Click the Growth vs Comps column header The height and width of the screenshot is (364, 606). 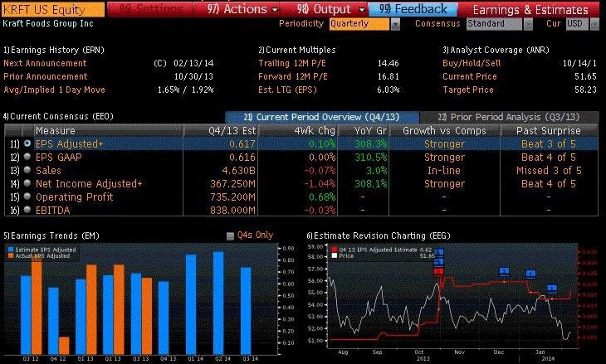[x=444, y=131]
